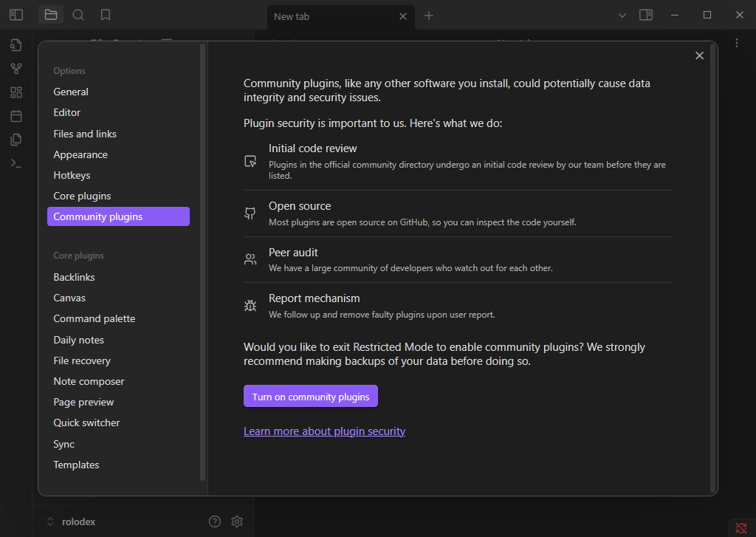Close the New tab tab
The image size is (756, 537).
(x=403, y=16)
